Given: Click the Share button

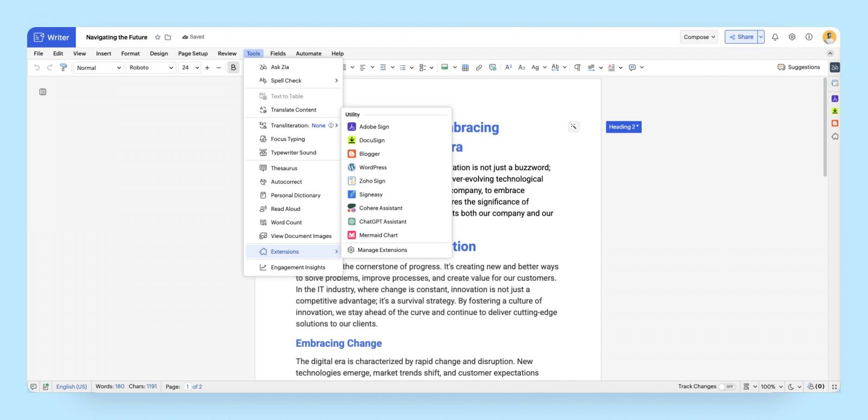Looking at the screenshot, I should [x=741, y=37].
